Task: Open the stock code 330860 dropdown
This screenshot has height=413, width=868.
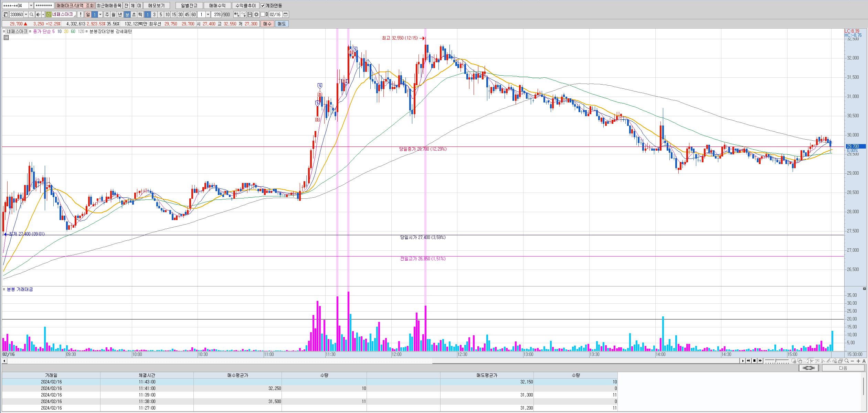Action: pos(26,14)
